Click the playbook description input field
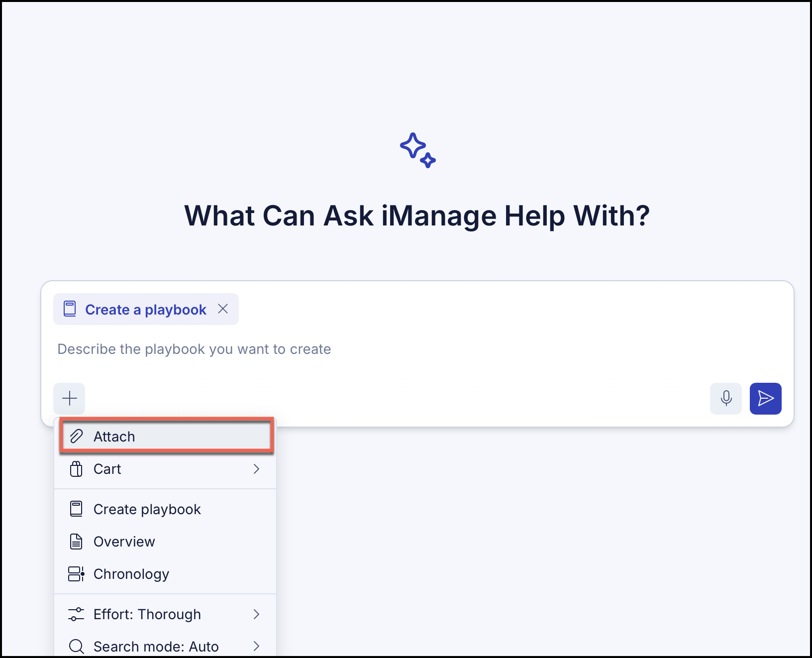 pyautogui.click(x=417, y=349)
